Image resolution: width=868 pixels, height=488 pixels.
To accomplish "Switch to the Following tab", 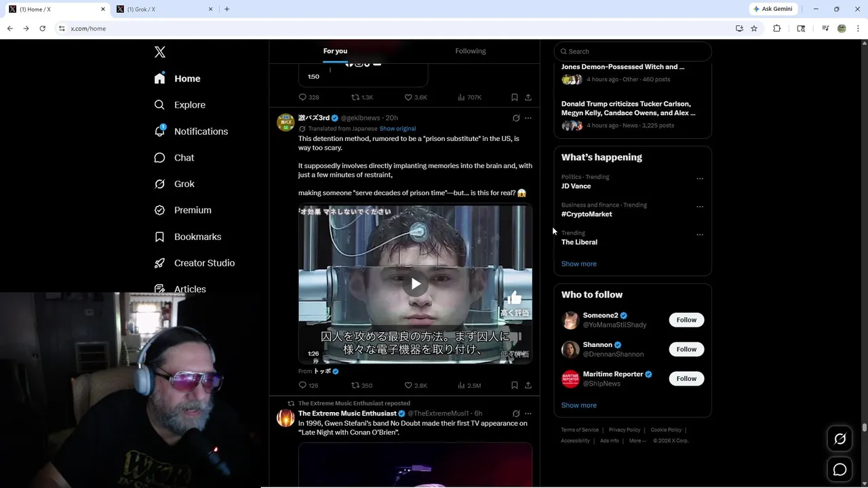I will pyautogui.click(x=470, y=51).
